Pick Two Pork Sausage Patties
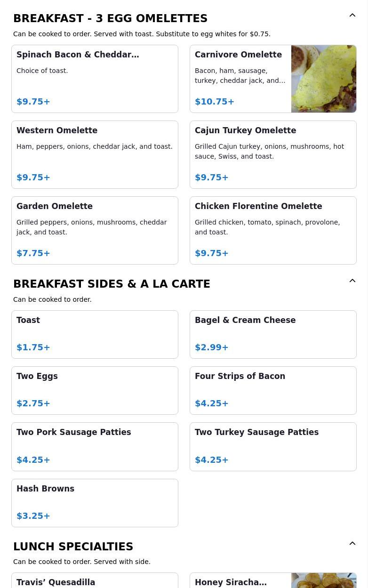This screenshot has height=588, width=368. click(95, 446)
